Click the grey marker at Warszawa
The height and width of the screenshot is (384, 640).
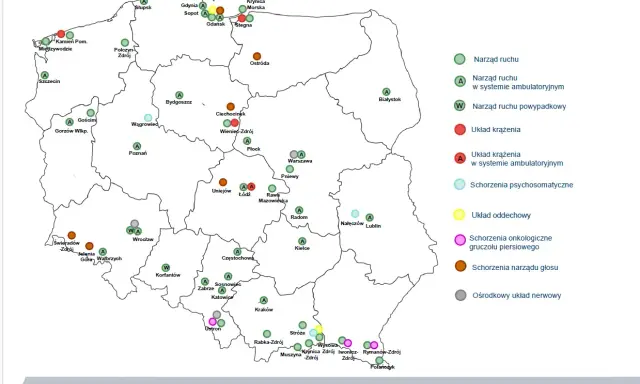tap(294, 154)
